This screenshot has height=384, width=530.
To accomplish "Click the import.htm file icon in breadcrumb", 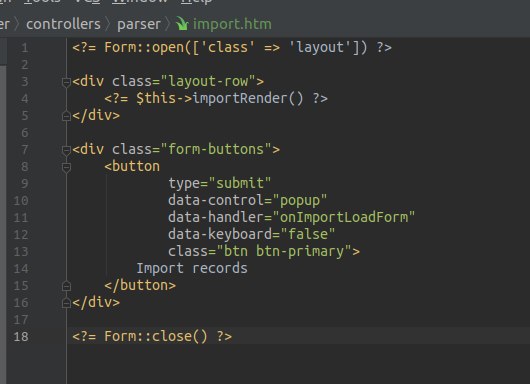I will 182,24.
